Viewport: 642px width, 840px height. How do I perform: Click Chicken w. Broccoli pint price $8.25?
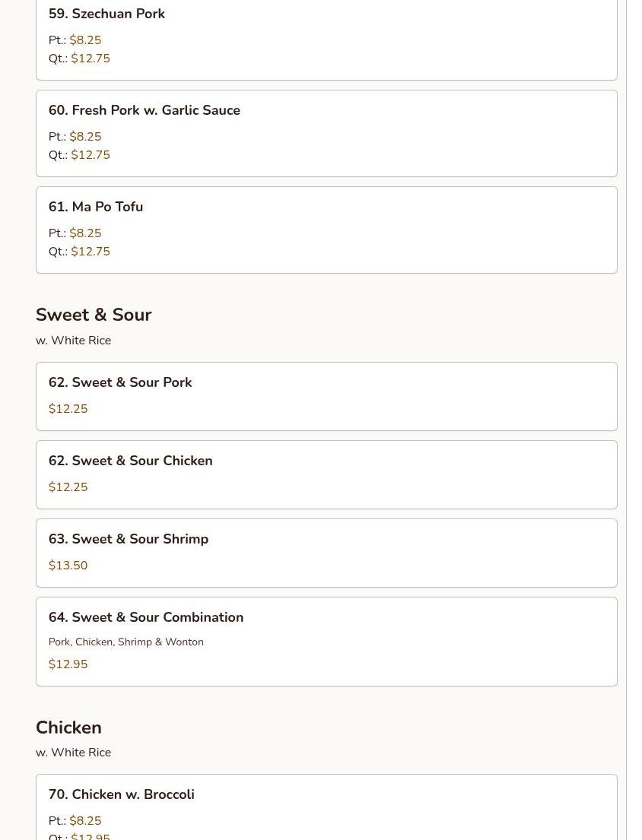[x=85, y=821]
